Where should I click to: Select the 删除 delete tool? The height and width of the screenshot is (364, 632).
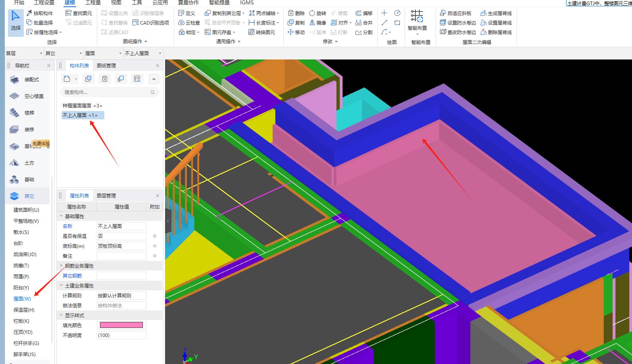[296, 13]
